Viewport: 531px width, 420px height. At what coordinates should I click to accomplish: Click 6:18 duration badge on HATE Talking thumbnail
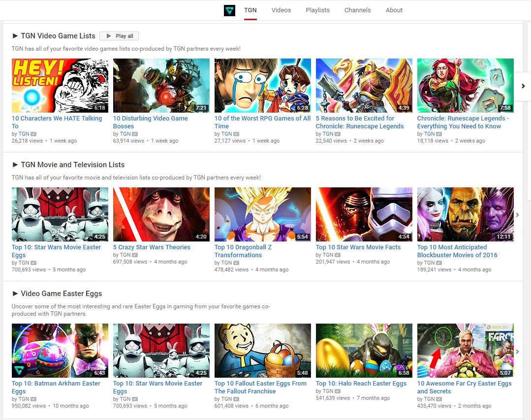tap(99, 108)
